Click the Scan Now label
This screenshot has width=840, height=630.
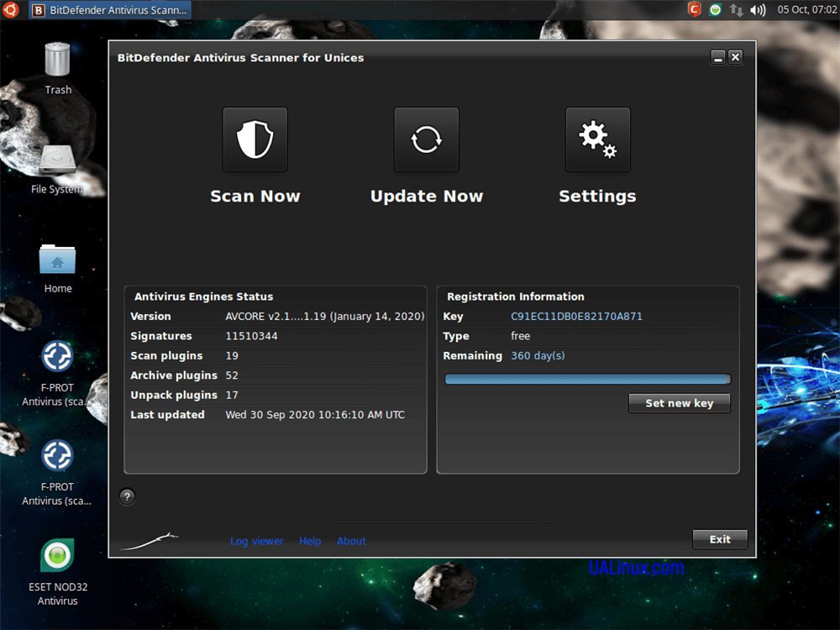coord(255,196)
